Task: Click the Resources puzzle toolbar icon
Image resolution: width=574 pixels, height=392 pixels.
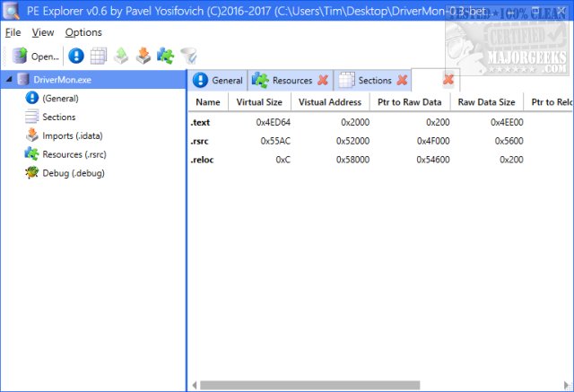Action: tap(165, 56)
